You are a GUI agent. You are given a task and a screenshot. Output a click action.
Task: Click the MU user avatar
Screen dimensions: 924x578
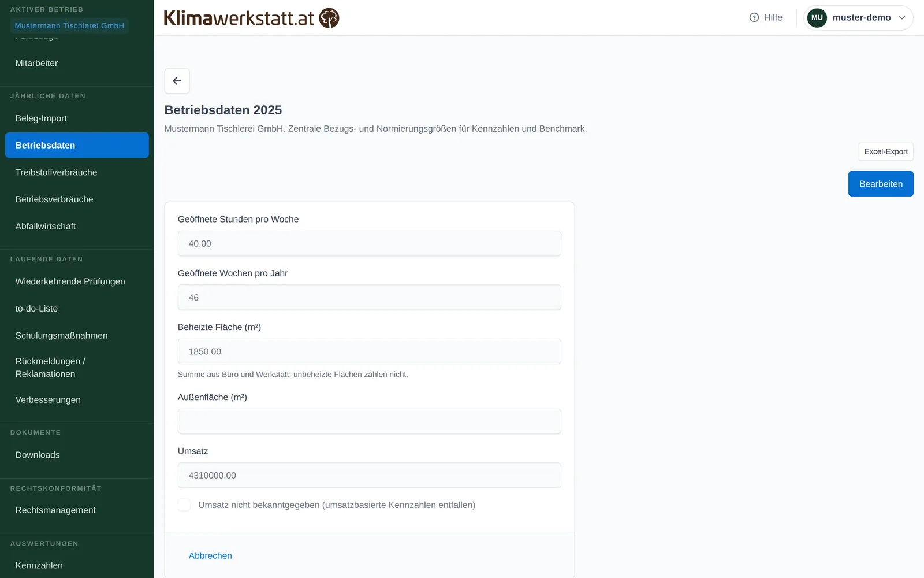point(817,17)
